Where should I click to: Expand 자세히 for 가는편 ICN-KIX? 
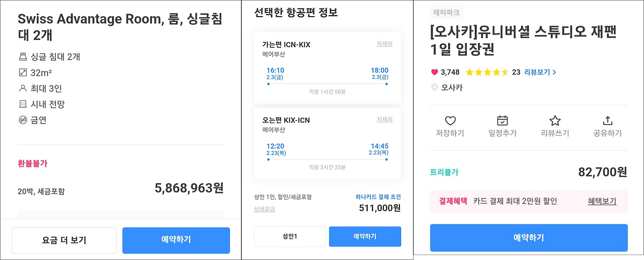click(384, 44)
